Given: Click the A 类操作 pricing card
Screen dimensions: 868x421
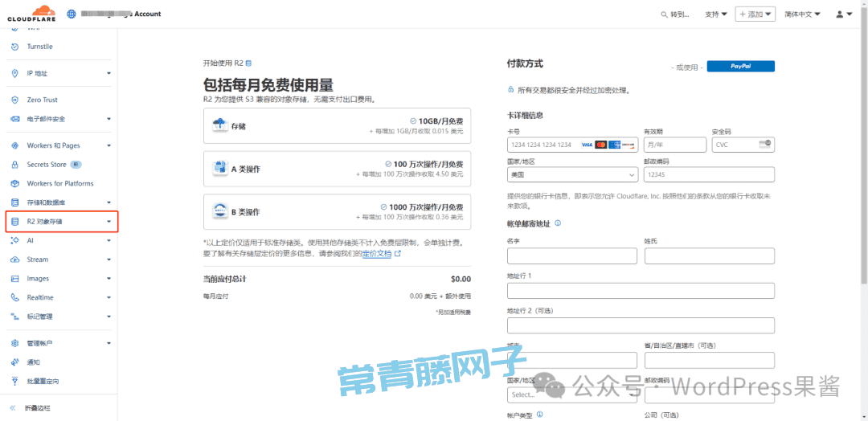Looking at the screenshot, I should tap(337, 169).
